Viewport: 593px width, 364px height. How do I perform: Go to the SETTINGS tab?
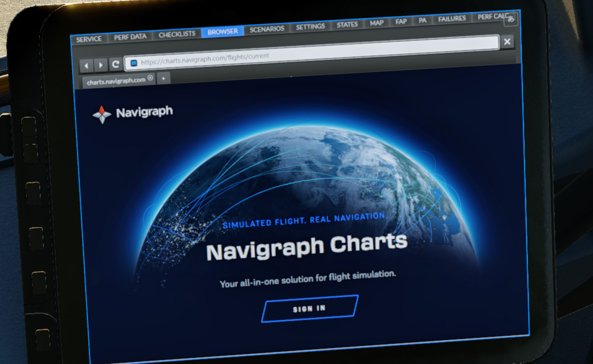310,27
